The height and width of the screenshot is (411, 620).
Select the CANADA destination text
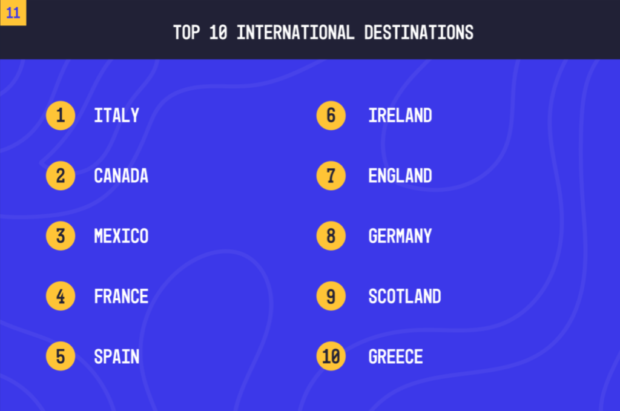click(x=121, y=176)
